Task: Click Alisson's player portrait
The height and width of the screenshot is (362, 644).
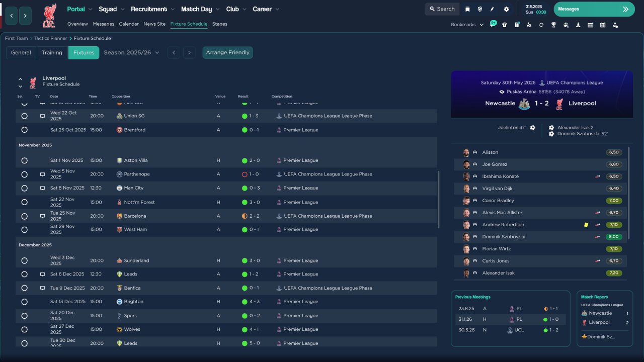Action: 466,152
